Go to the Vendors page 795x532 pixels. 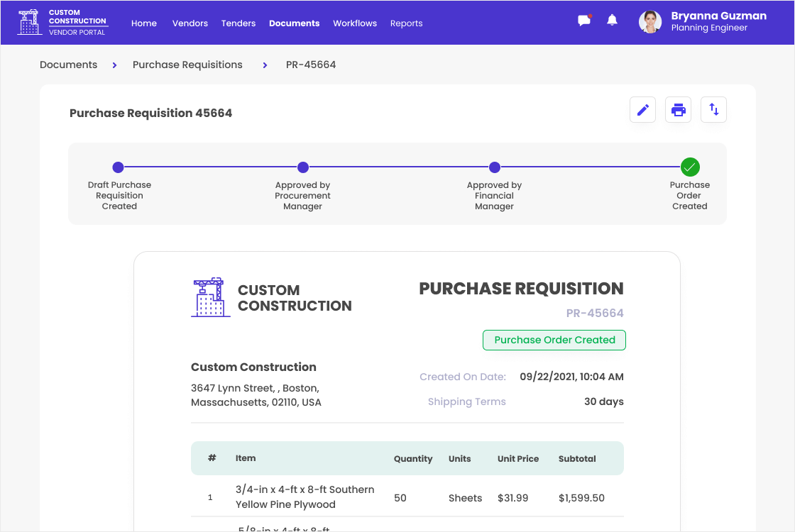tap(190, 23)
